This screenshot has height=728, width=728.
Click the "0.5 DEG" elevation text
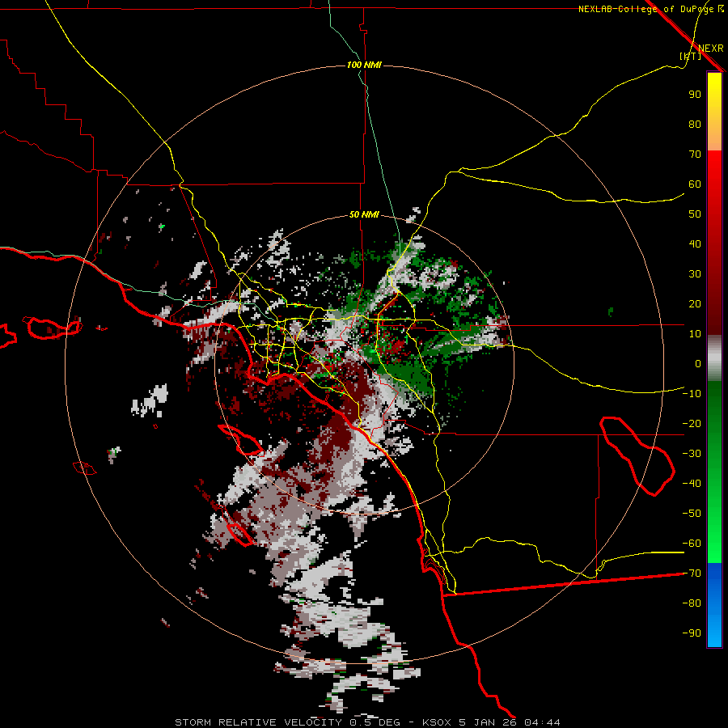click(x=373, y=722)
